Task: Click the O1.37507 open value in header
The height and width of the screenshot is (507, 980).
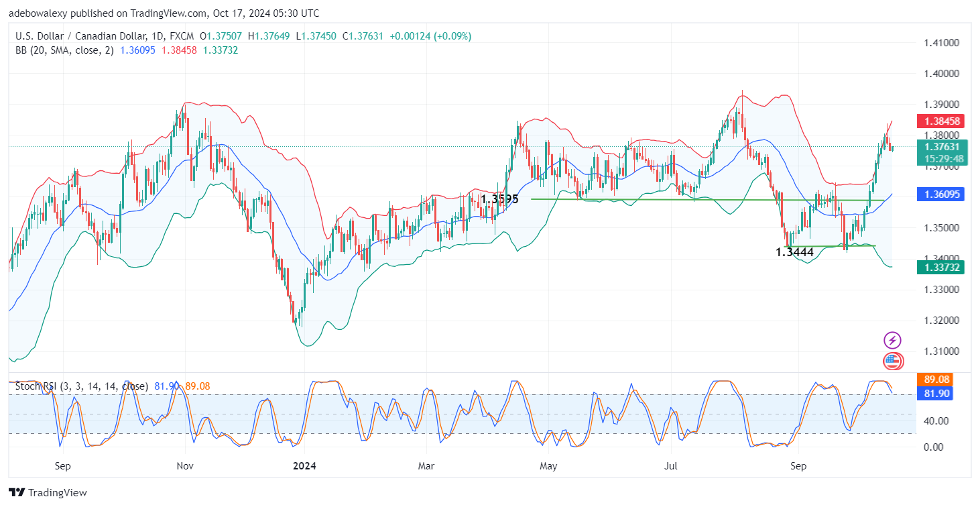Action: click(x=222, y=36)
